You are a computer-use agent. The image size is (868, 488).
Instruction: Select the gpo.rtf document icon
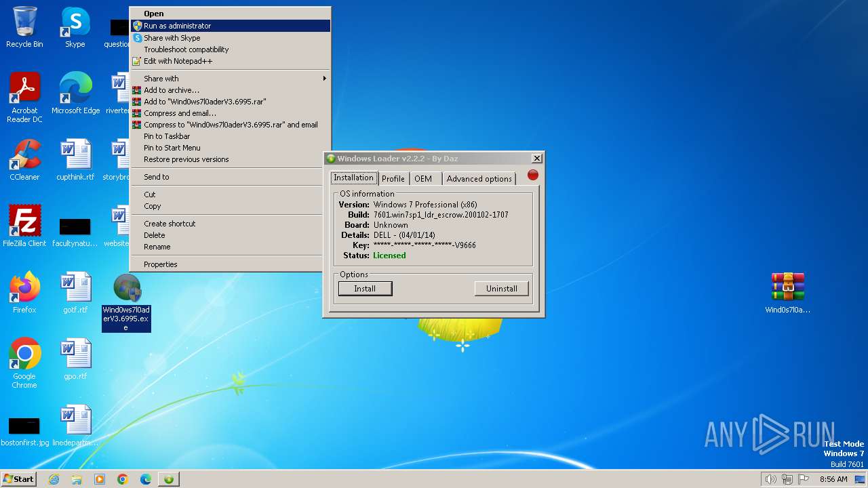(75, 359)
